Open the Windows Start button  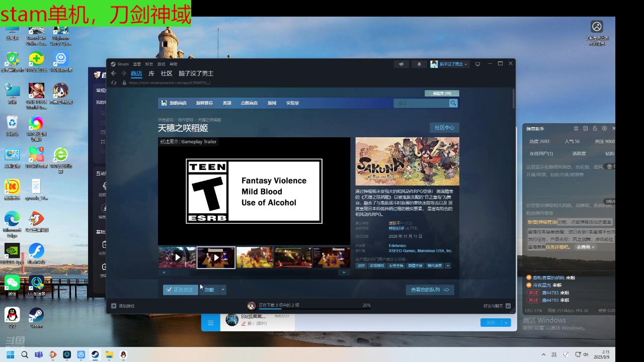tap(10, 355)
